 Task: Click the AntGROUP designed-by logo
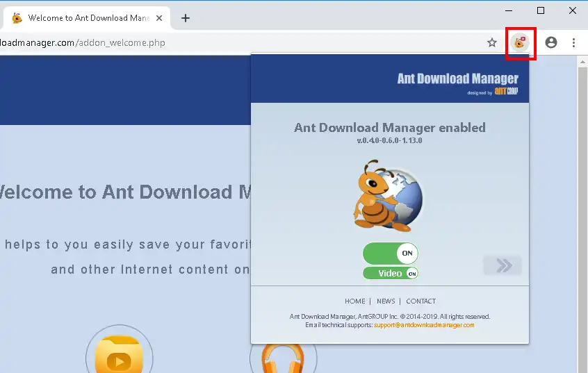point(506,91)
